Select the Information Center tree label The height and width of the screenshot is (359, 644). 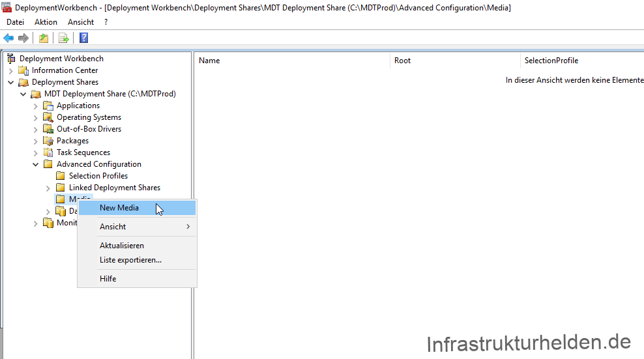tap(65, 70)
